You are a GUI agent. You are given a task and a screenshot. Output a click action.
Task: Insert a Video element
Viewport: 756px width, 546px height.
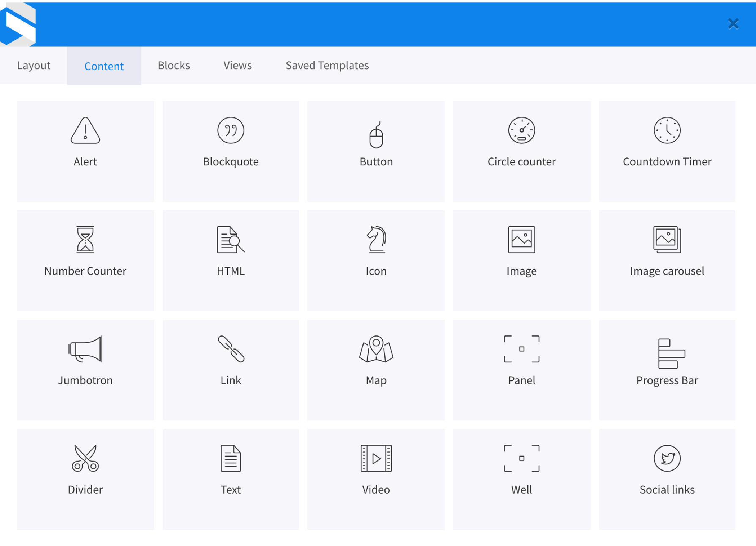376,479
